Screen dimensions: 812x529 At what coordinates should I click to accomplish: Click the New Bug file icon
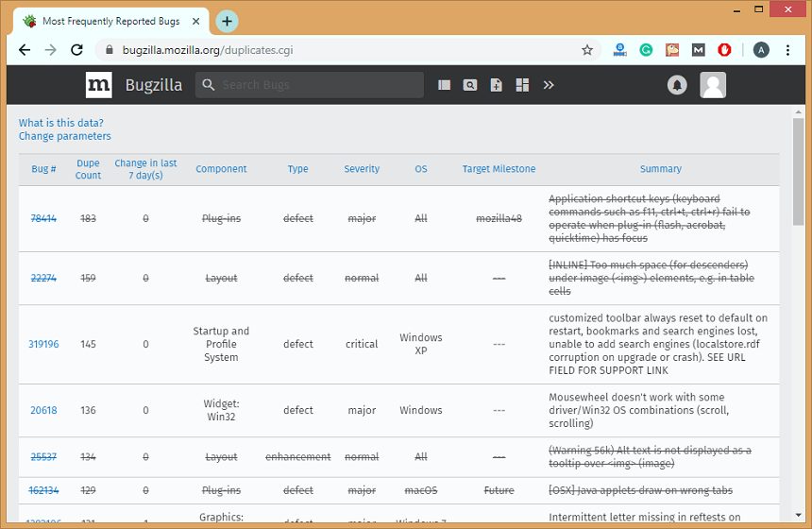click(496, 85)
